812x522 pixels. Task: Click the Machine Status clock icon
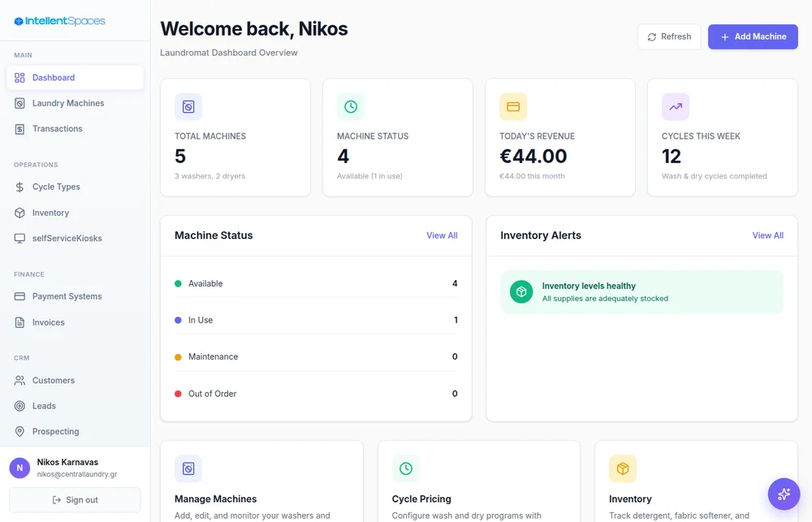tap(351, 106)
